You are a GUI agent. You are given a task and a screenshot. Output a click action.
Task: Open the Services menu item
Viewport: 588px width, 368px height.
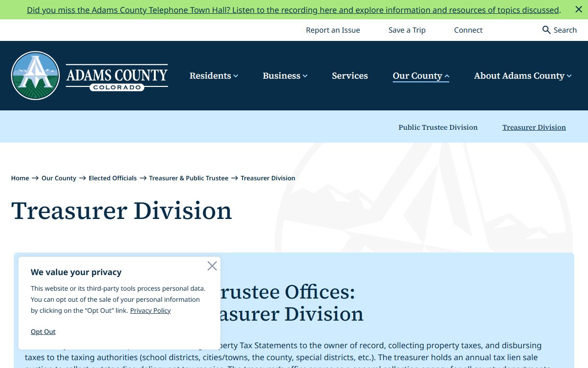coord(350,75)
